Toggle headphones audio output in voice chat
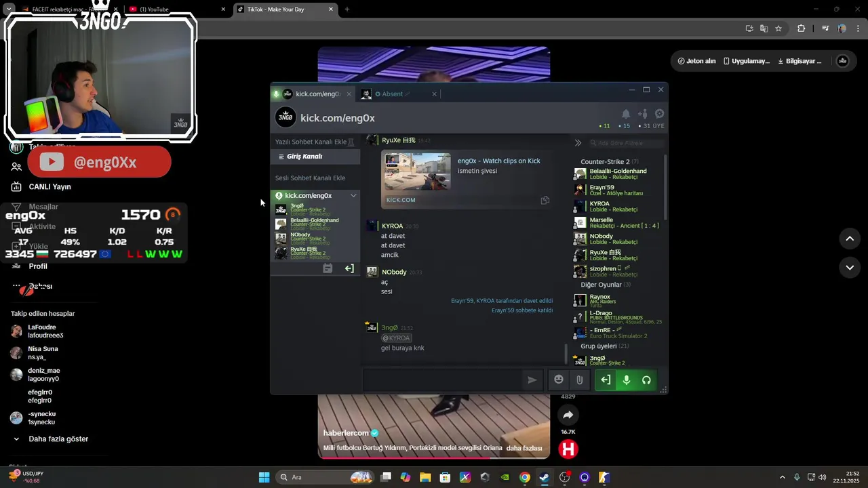Image resolution: width=868 pixels, height=488 pixels. [x=646, y=380]
